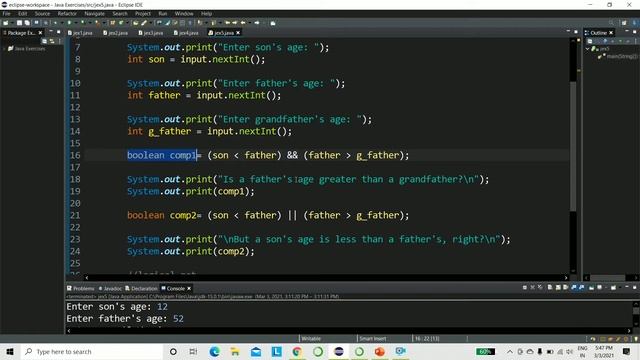Screen dimensions: 640x360
Task: Open Package Explorer view menu
Action: tap(60, 41)
